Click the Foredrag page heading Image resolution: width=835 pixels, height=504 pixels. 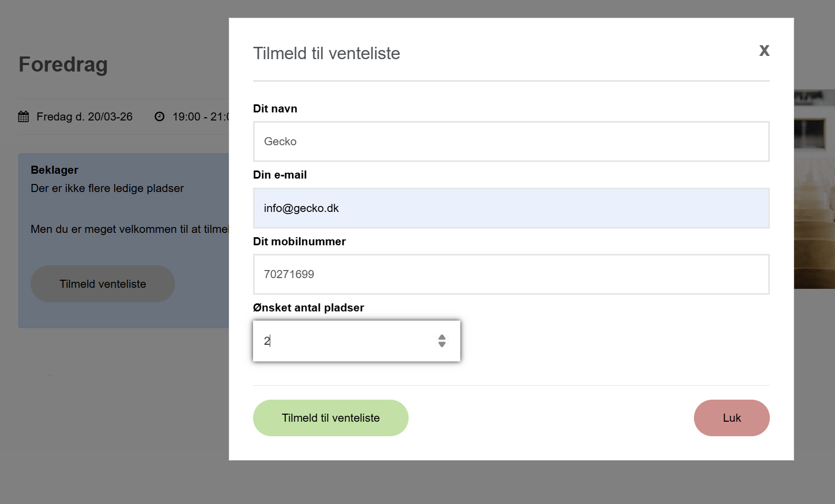tap(63, 65)
